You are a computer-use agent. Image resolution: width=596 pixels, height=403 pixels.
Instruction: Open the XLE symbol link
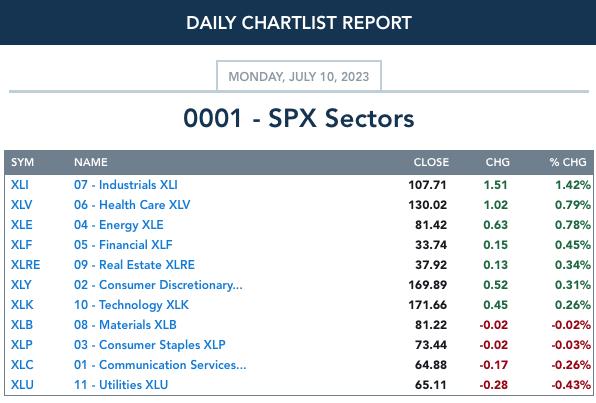(21, 225)
